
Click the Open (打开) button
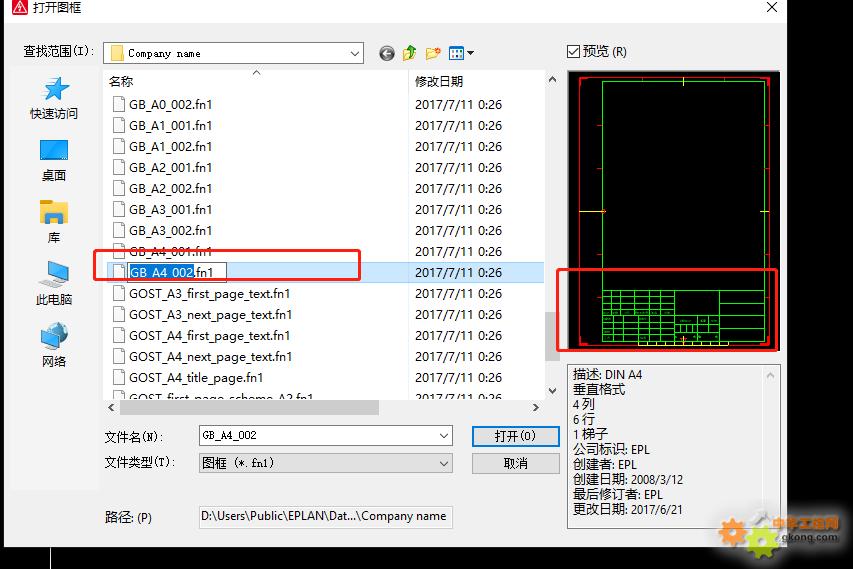click(515, 436)
